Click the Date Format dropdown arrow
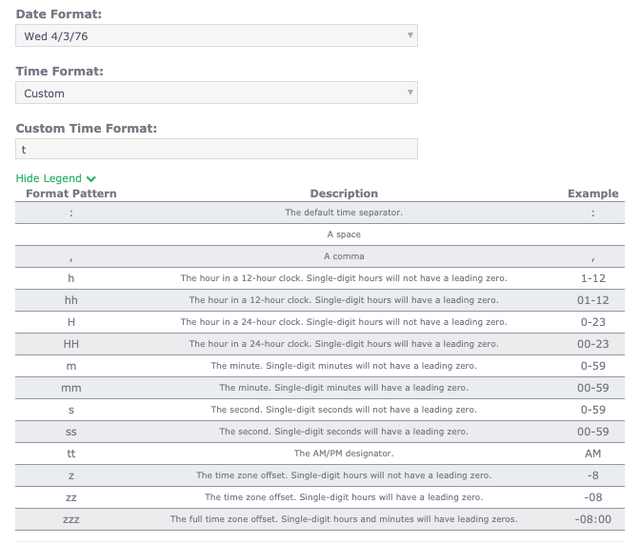 [410, 35]
